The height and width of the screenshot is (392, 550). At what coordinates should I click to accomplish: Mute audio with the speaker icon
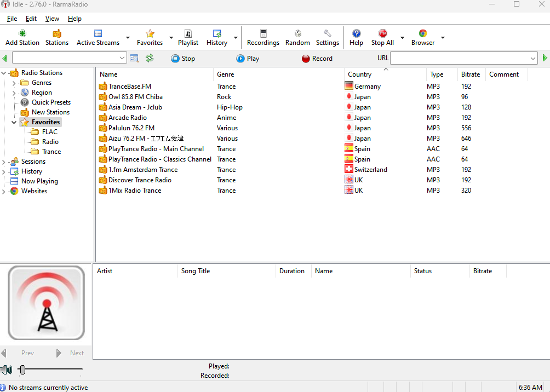(x=7, y=370)
